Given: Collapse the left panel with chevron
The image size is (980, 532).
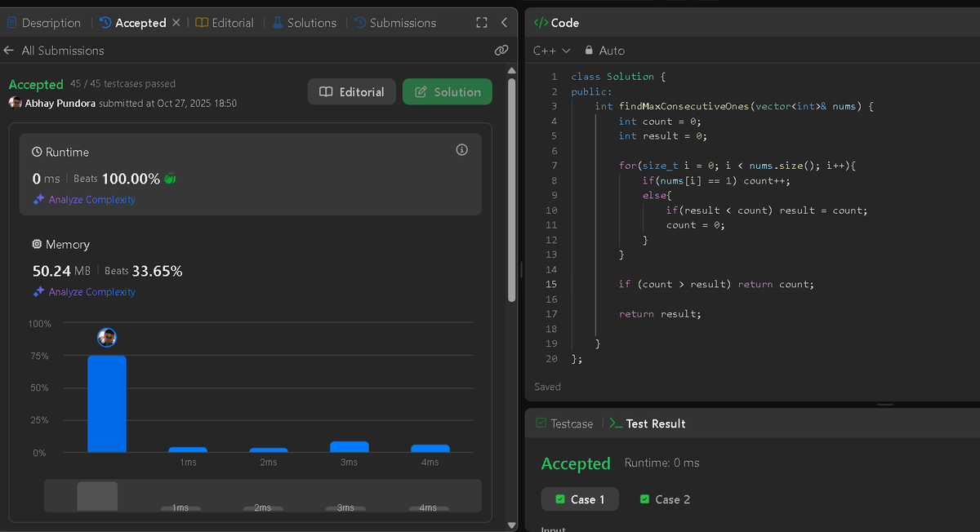Looking at the screenshot, I should (x=504, y=23).
